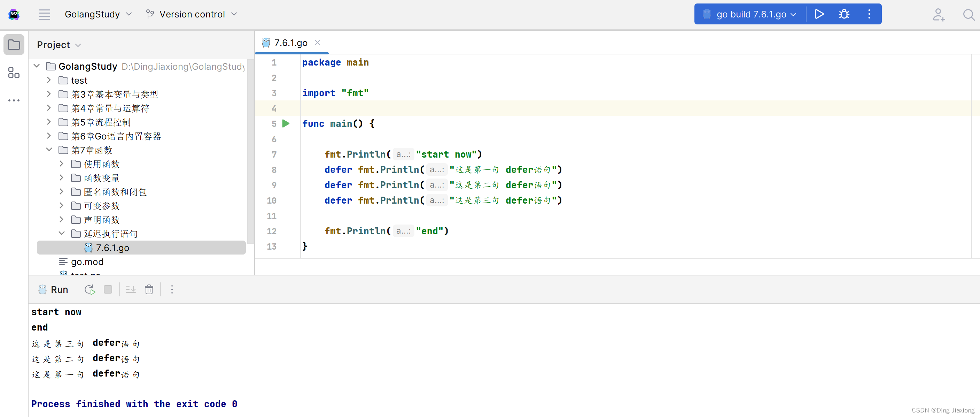Open the GolangStudy project dropdown

point(98,15)
